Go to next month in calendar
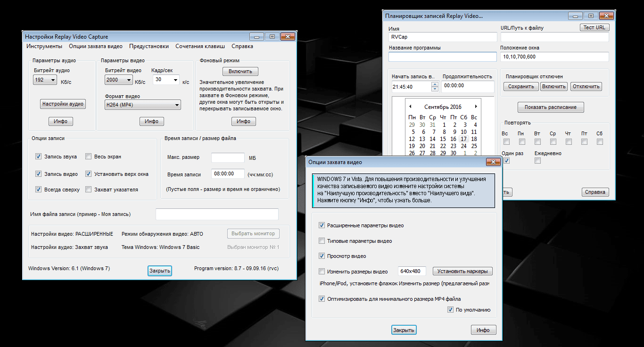Viewport: 644px width, 347px height. 476,107
